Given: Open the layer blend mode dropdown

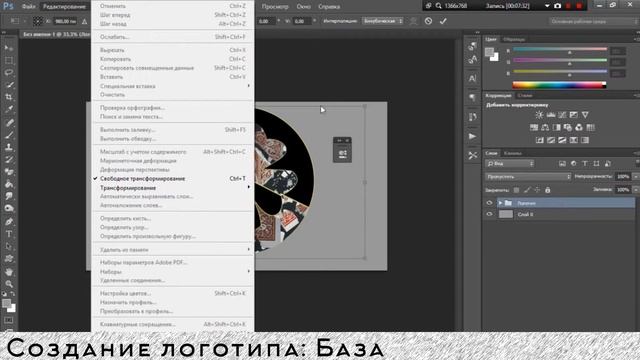Looking at the screenshot, I should click(x=528, y=177).
